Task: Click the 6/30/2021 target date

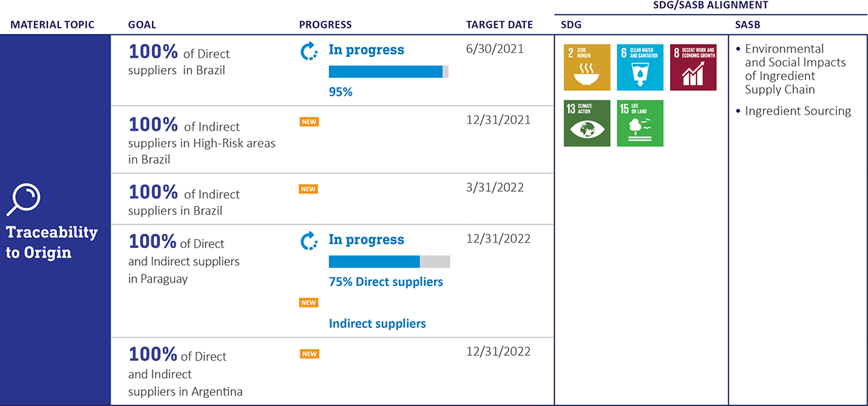Action: (x=495, y=49)
